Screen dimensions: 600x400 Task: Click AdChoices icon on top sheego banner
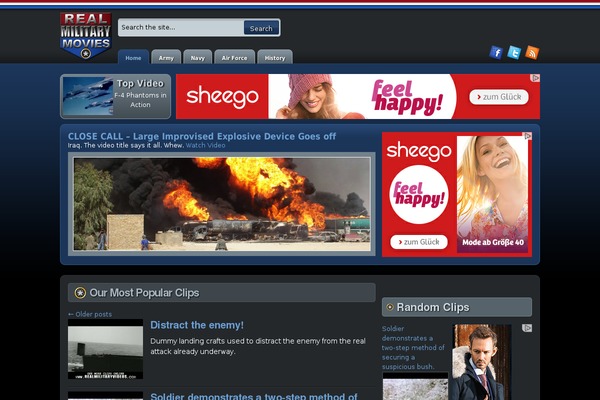[535, 78]
